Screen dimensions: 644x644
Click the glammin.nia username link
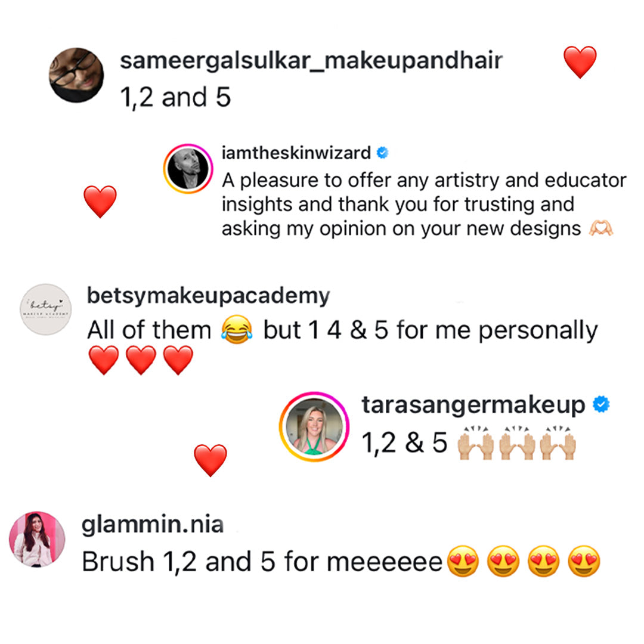[153, 525]
